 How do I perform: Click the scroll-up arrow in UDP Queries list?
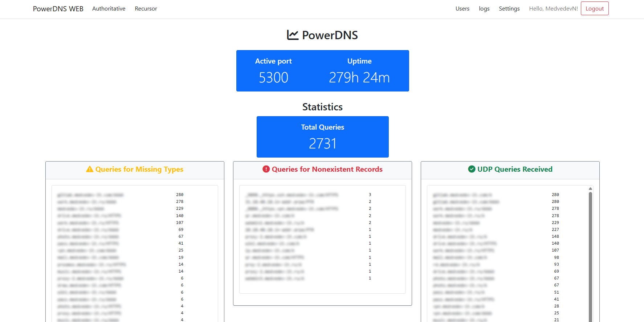click(x=590, y=189)
